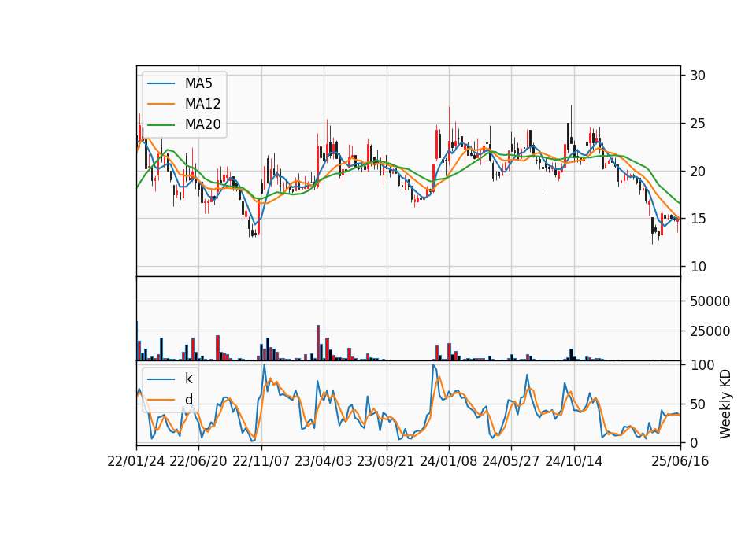Click the 24/10/14 date tick label
756x543 pixels.
pos(574,461)
